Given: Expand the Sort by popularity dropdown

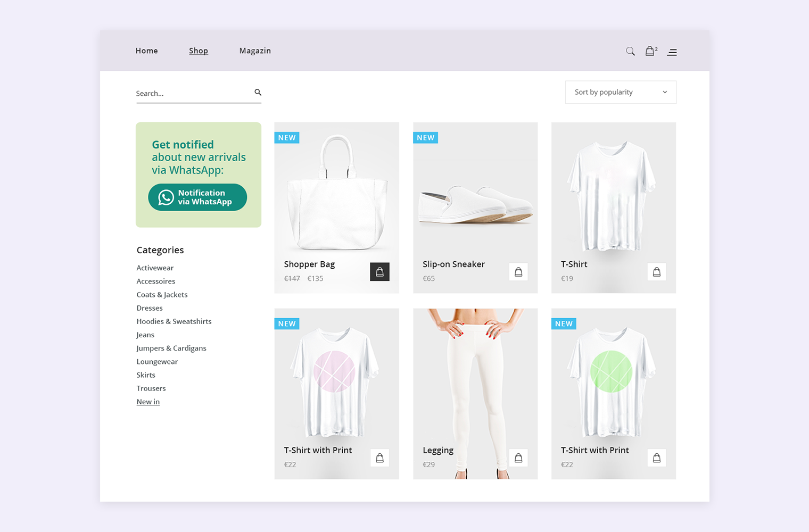Looking at the screenshot, I should [x=621, y=92].
